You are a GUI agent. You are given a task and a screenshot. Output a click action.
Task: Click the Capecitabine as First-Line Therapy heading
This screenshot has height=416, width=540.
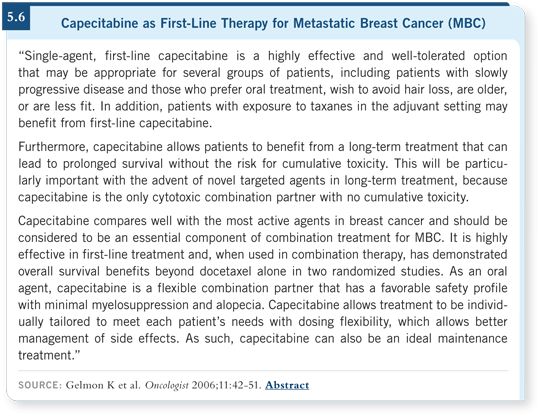point(273,23)
